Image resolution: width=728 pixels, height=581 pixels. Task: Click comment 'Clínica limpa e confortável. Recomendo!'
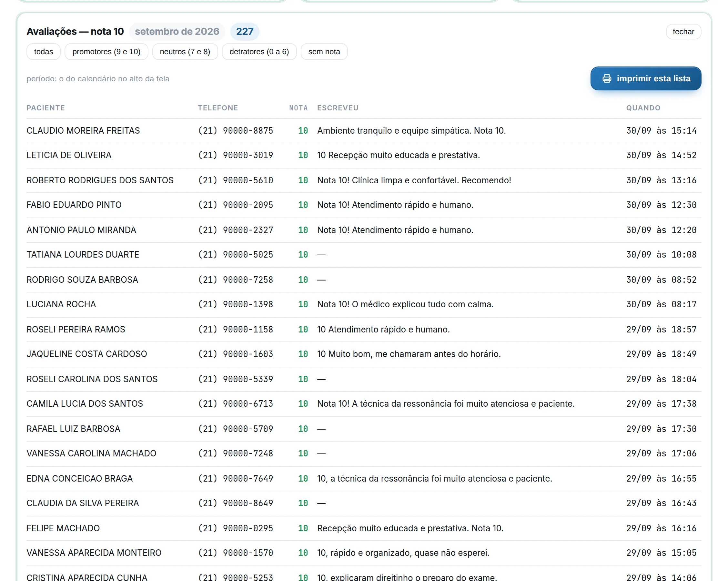coord(431,180)
